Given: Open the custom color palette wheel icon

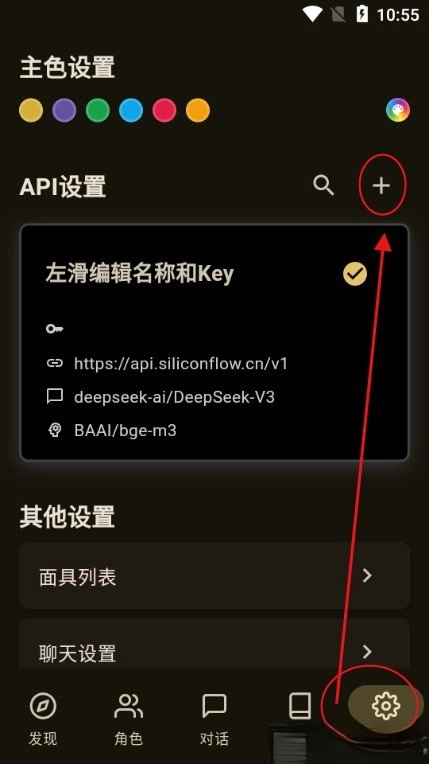Looking at the screenshot, I should tap(398, 110).
